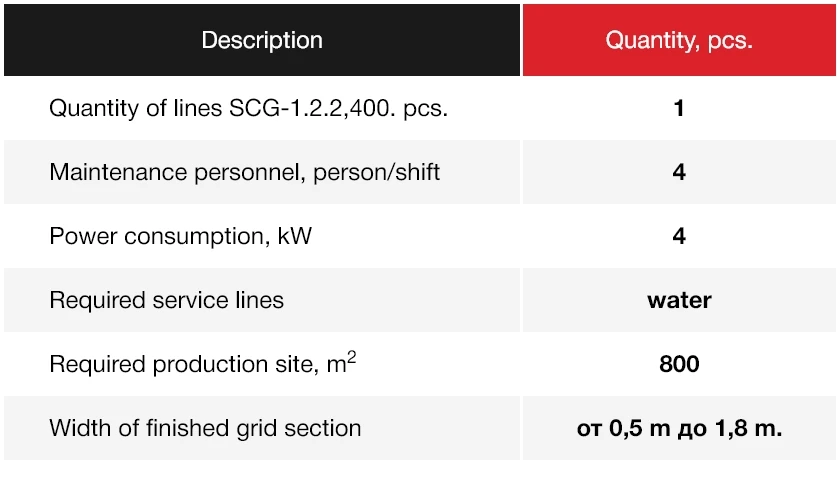
Task: Click the Description column header
Action: (262, 40)
